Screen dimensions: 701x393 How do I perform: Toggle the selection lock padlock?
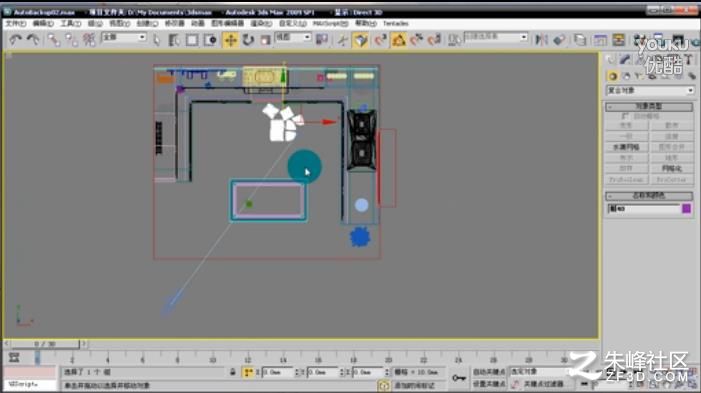coord(232,372)
